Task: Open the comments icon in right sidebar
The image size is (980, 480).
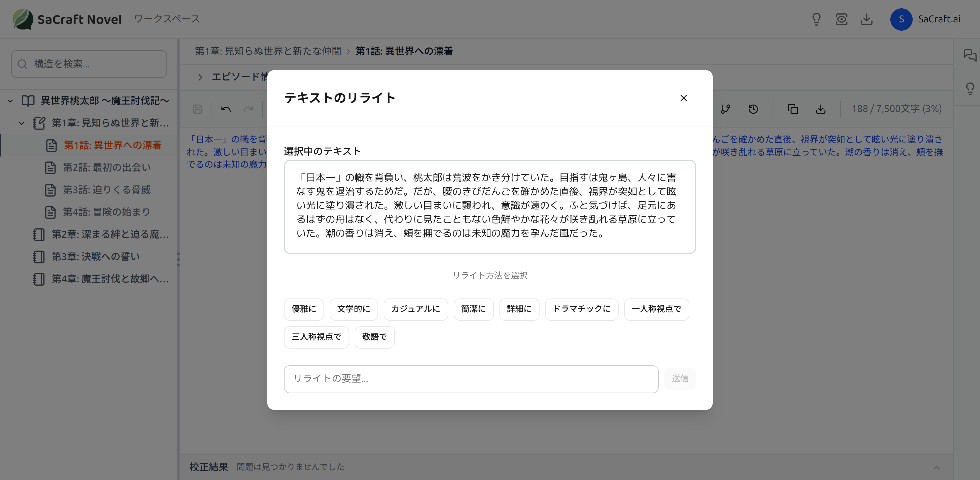Action: coord(970,55)
